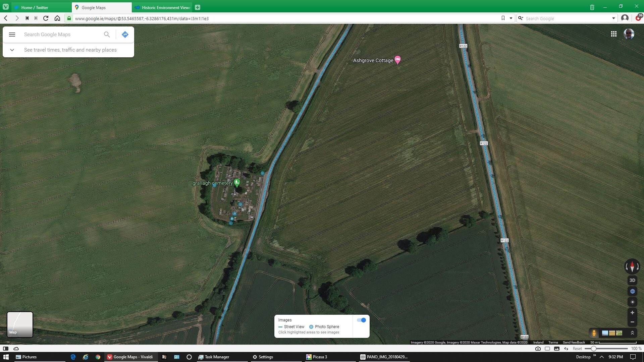Open Directions in Google Maps
The width and height of the screenshot is (644, 362).
pyautogui.click(x=125, y=35)
